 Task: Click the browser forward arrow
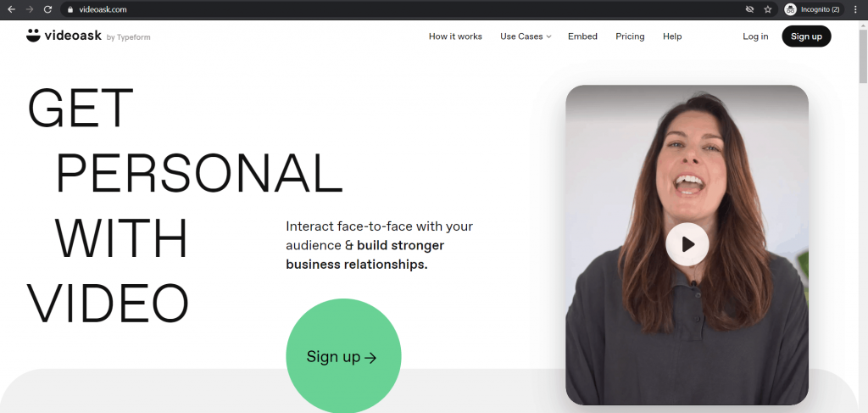[30, 9]
